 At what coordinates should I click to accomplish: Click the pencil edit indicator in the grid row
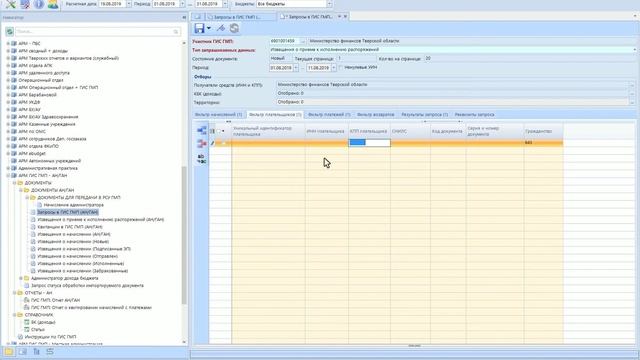[x=213, y=143]
